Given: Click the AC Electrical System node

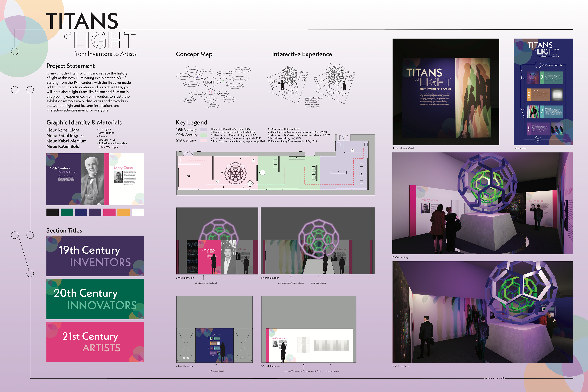Looking at the screenshot, I should [229, 100].
